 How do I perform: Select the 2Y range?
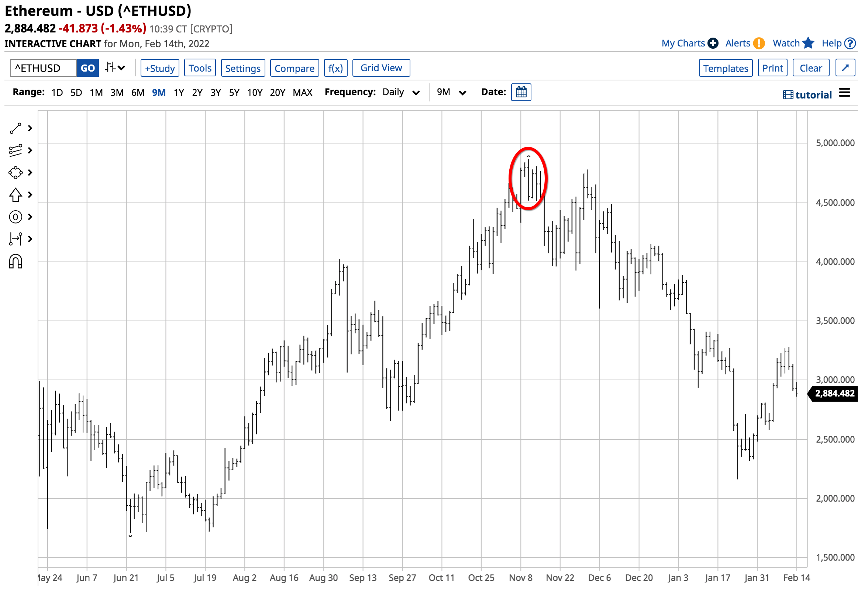(x=197, y=92)
